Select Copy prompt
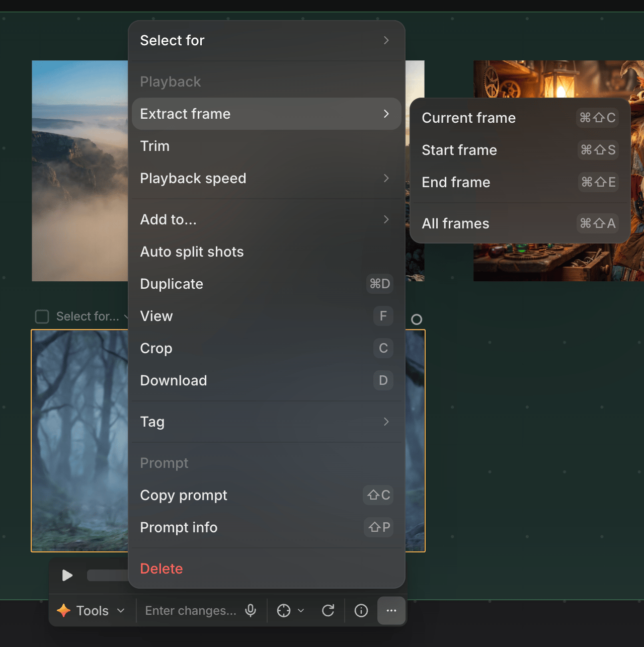644x647 pixels. coord(267,495)
